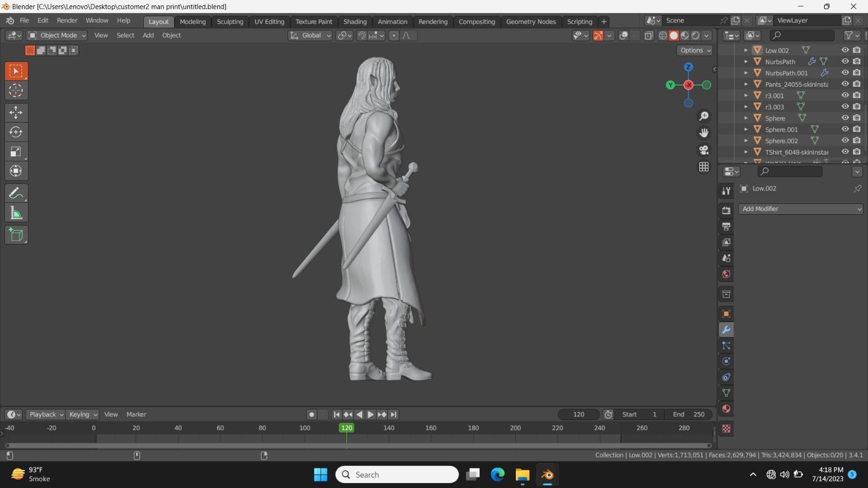Click the current frame field showing 120
868x488 pixels.
tap(579, 414)
